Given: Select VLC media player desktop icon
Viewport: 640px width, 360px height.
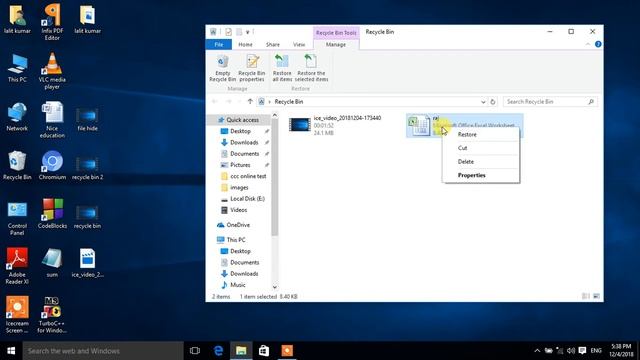Looking at the screenshot, I should (x=52, y=71).
